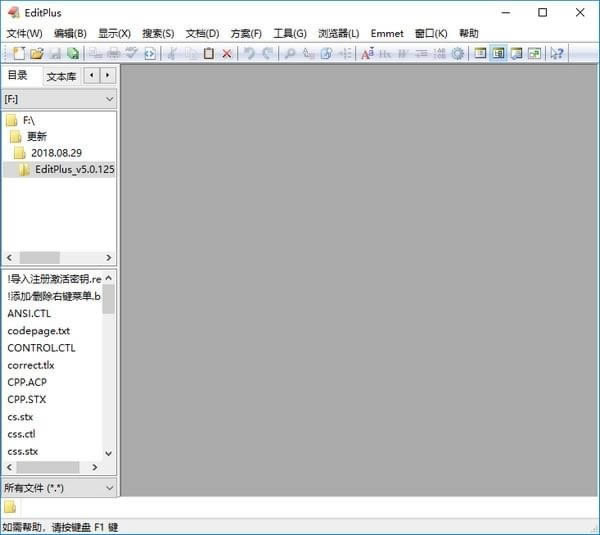Click the right tab scroll arrow

[107, 75]
